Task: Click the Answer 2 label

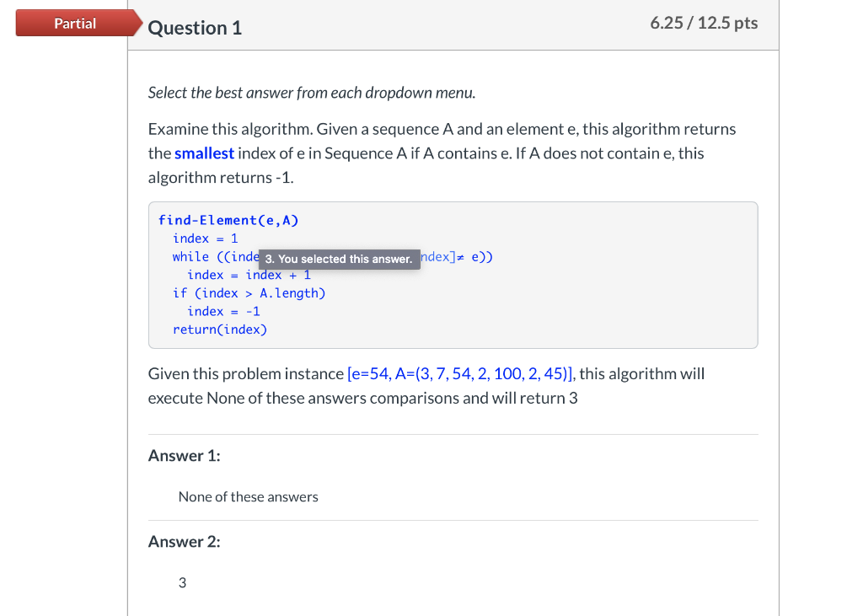Action: tap(185, 542)
